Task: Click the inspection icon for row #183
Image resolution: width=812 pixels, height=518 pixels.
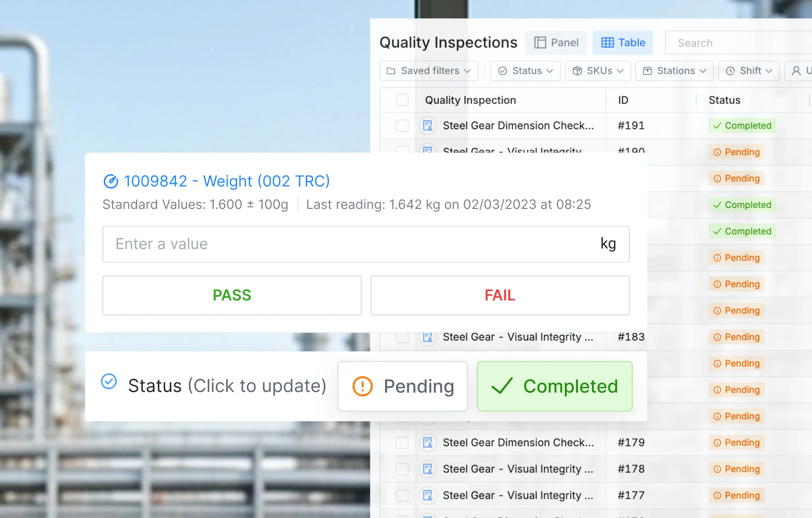Action: pos(428,337)
